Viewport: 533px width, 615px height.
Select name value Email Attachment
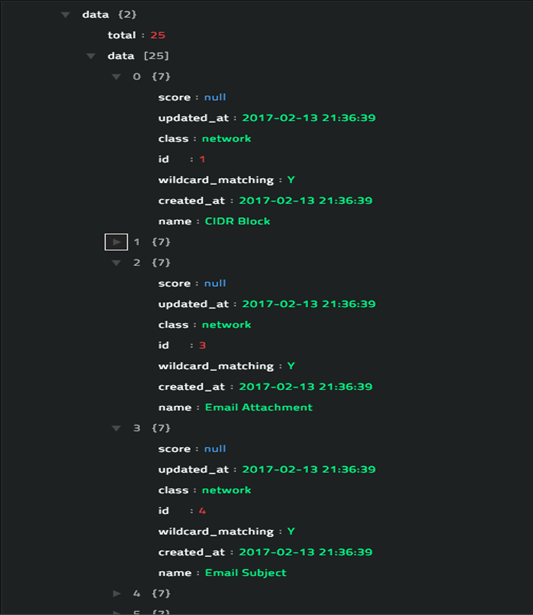point(259,407)
